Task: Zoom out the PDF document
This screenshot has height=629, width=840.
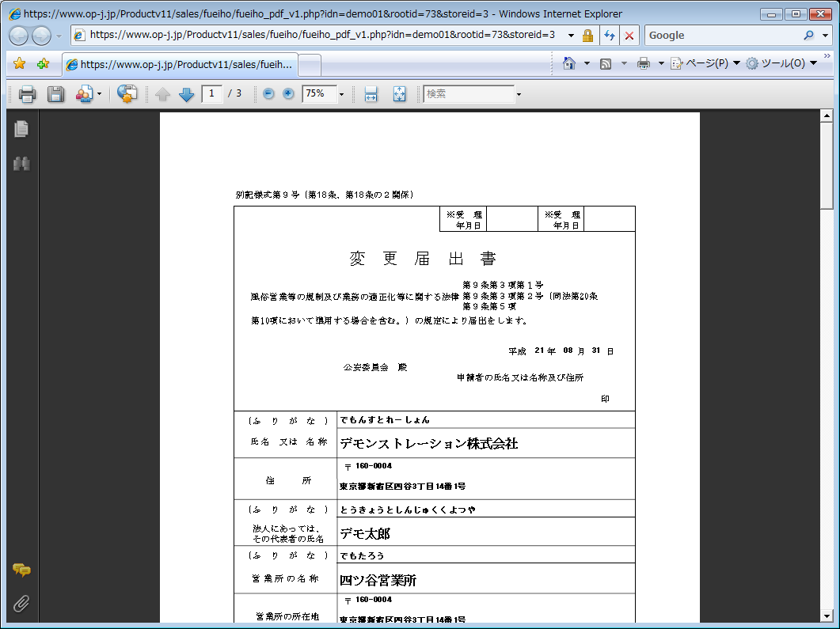Action: pyautogui.click(x=268, y=94)
